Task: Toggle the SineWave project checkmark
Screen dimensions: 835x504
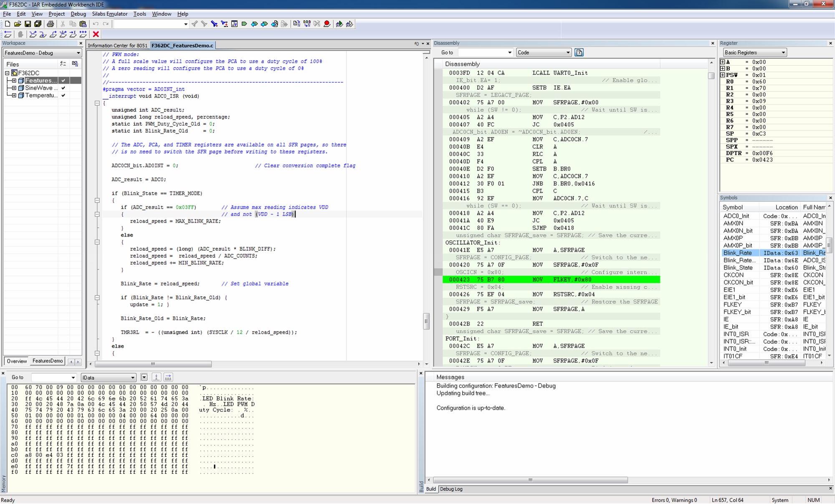Action: click(63, 88)
